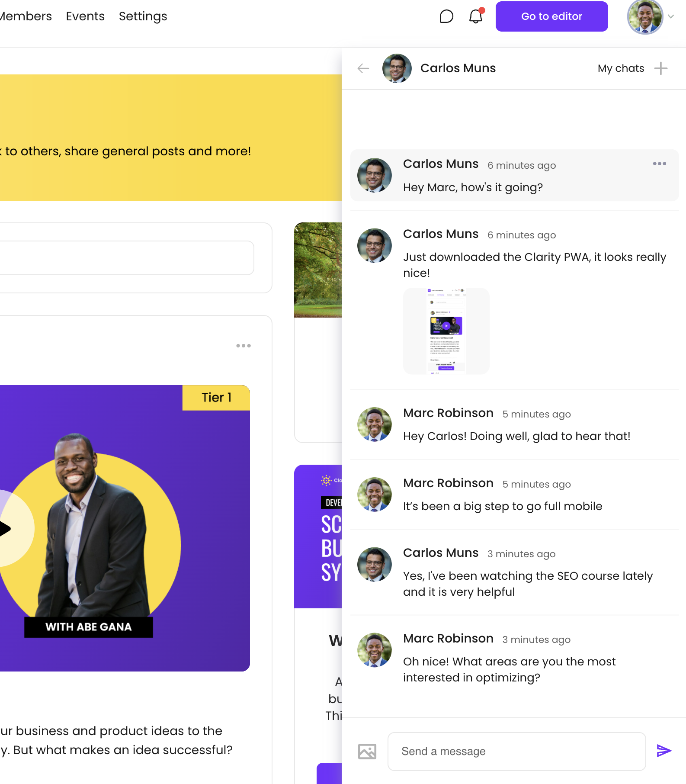Go to the Events tab
Screen dimensions: 686x784
click(x=85, y=16)
